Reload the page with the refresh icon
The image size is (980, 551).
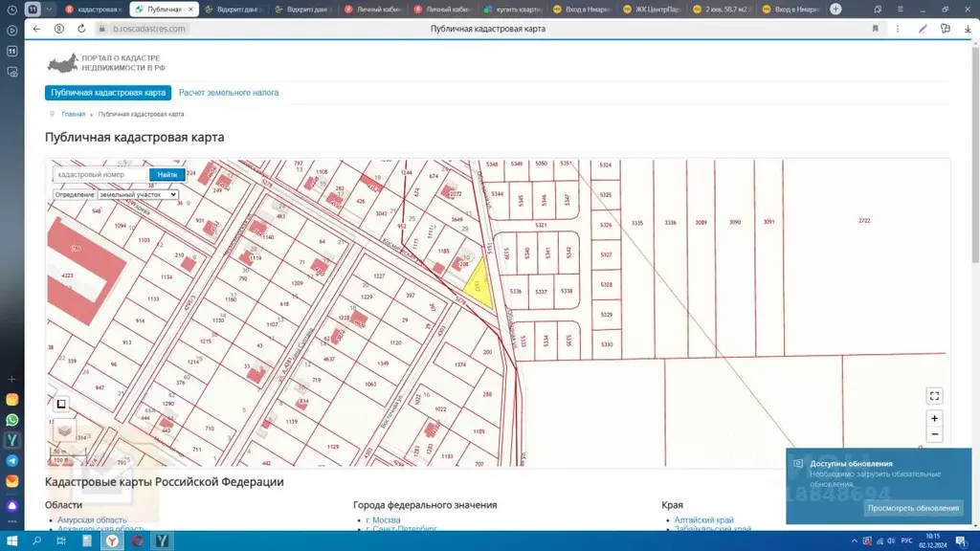tap(81, 29)
